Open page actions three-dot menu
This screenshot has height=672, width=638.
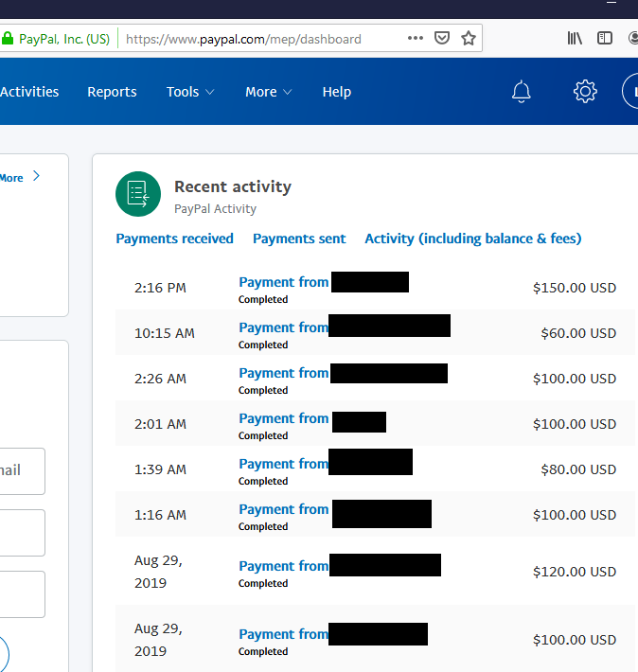[415, 38]
